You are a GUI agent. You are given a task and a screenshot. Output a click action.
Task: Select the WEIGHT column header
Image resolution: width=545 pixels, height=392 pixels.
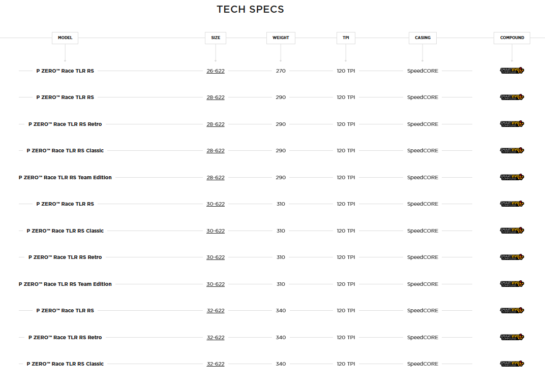click(x=281, y=38)
